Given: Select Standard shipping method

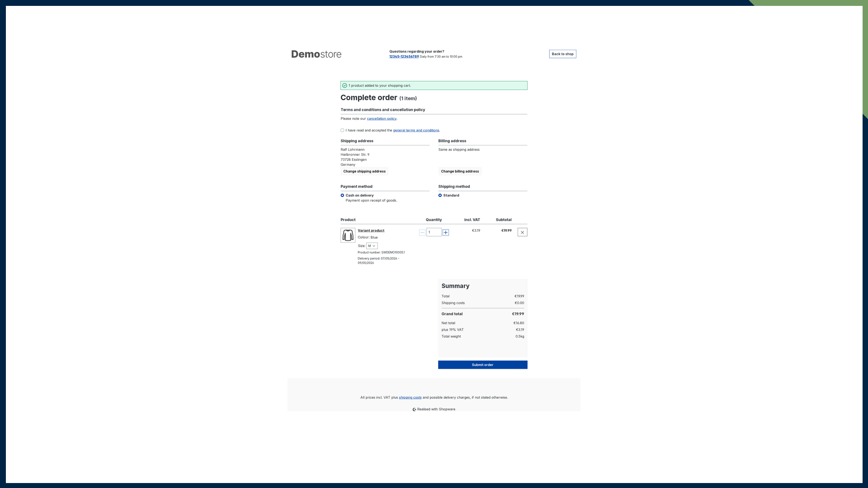Looking at the screenshot, I should tap(440, 195).
